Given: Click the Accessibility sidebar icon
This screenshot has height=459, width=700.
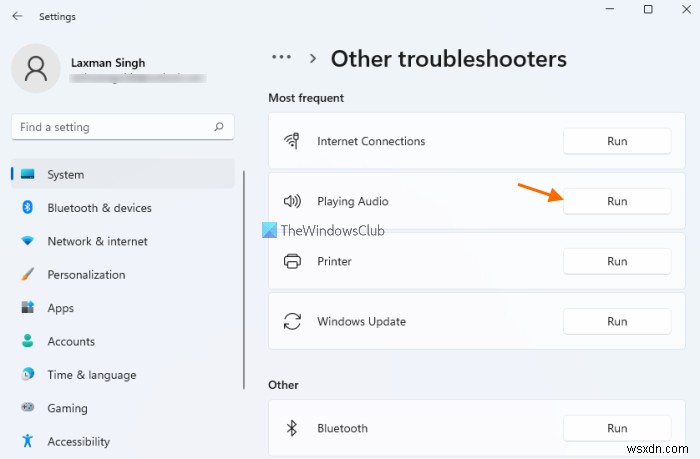Looking at the screenshot, I should 27,441.
